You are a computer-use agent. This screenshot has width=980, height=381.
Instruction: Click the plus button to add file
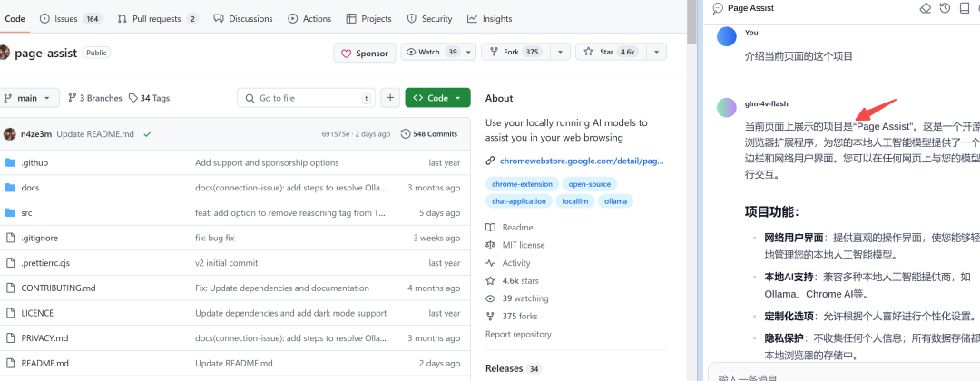click(x=390, y=98)
